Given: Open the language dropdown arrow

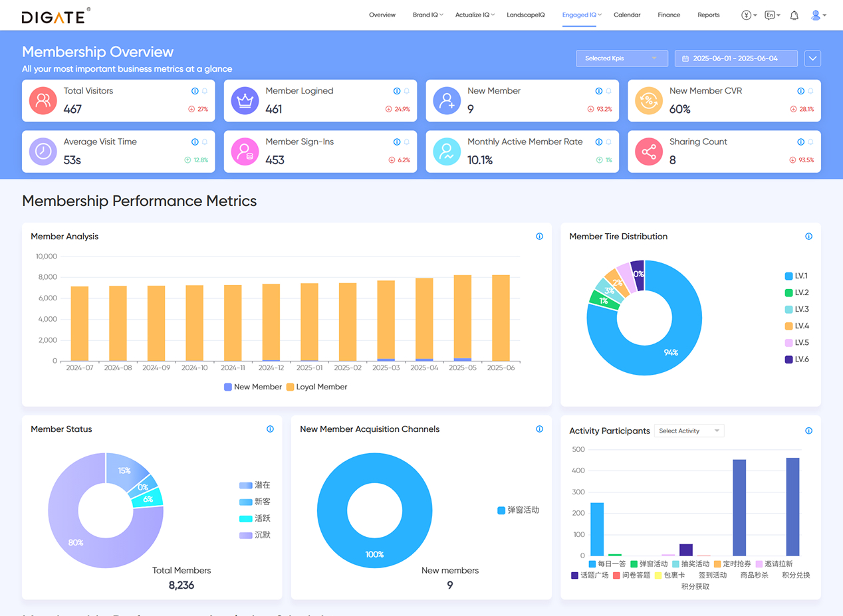Looking at the screenshot, I should tap(779, 15).
